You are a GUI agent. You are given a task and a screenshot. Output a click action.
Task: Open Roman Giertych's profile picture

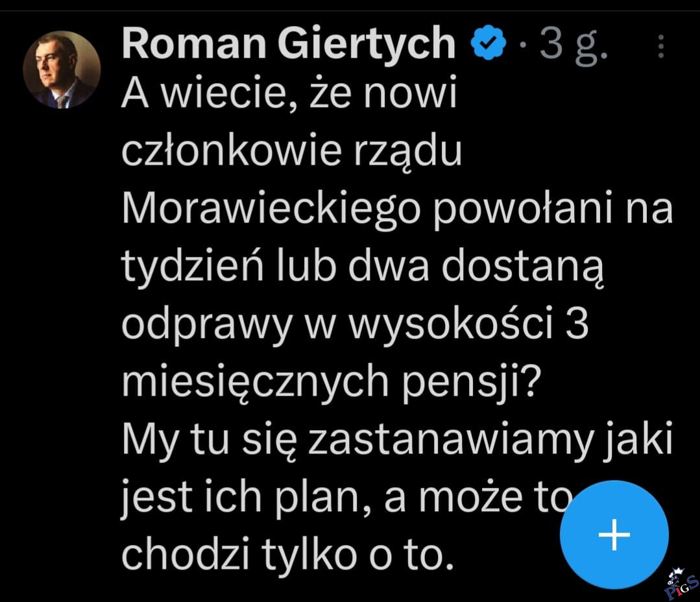click(62, 69)
